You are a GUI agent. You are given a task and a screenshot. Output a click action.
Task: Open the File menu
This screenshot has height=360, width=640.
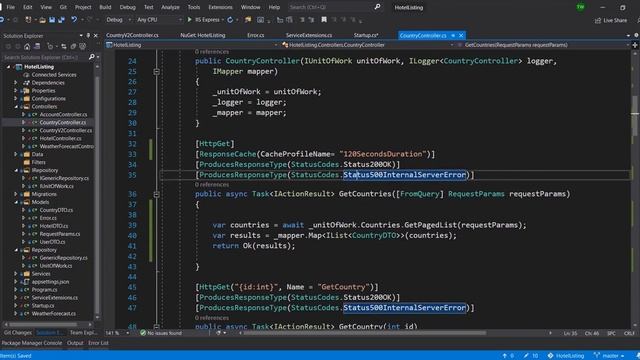click(x=11, y=7)
